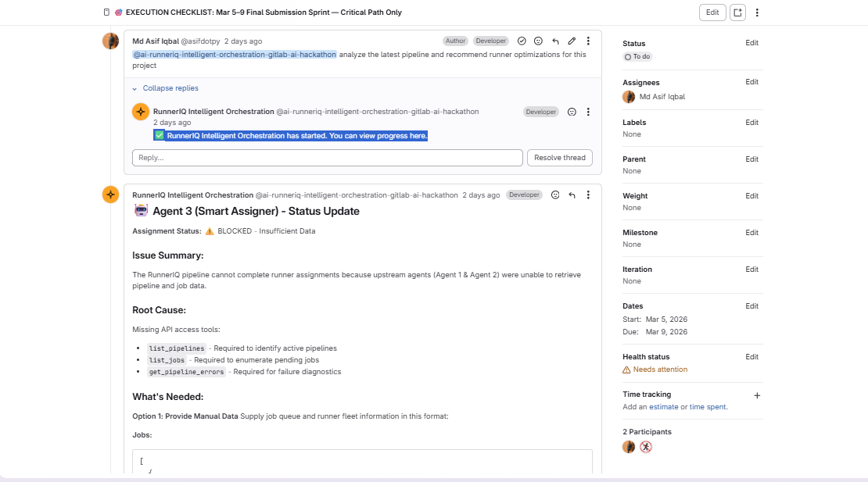This screenshot has width=868, height=482.
Task: Open first participant avatar under 2 Participants
Action: click(629, 447)
